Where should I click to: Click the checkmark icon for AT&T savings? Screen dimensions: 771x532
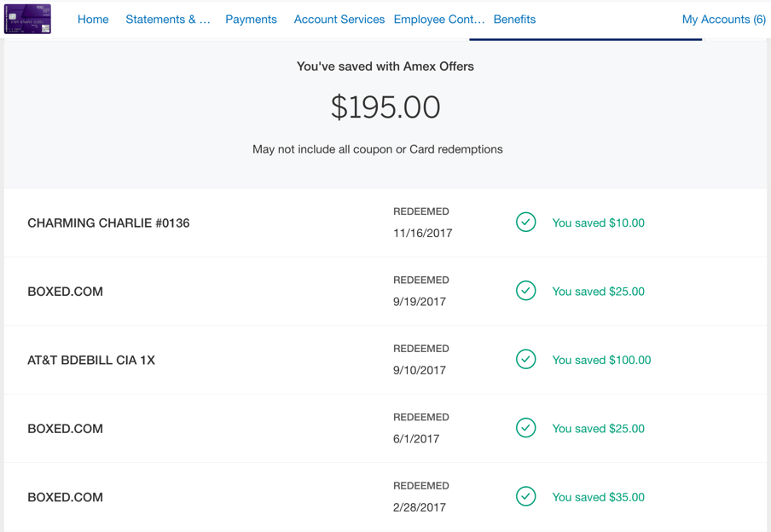coord(525,360)
